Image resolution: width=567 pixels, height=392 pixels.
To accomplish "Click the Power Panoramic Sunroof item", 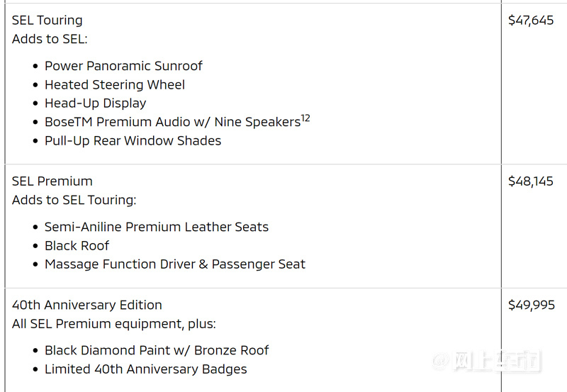I will [x=123, y=66].
